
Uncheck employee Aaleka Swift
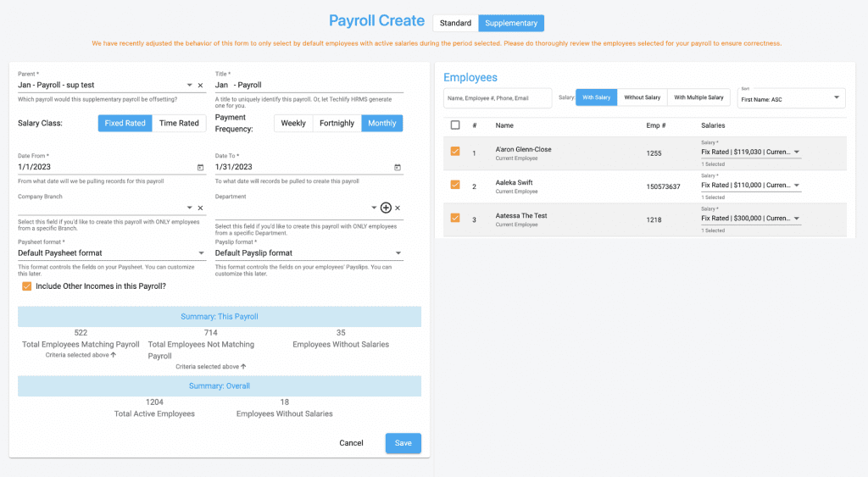coord(455,184)
